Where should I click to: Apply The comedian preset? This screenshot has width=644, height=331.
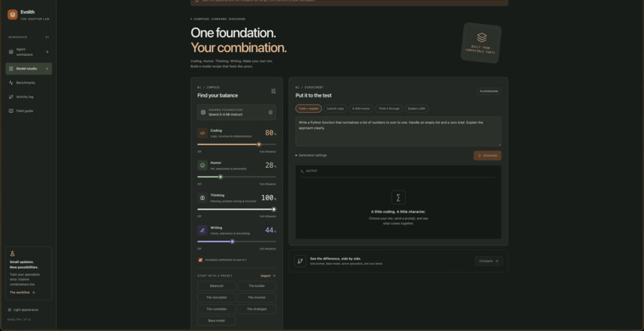click(217, 309)
